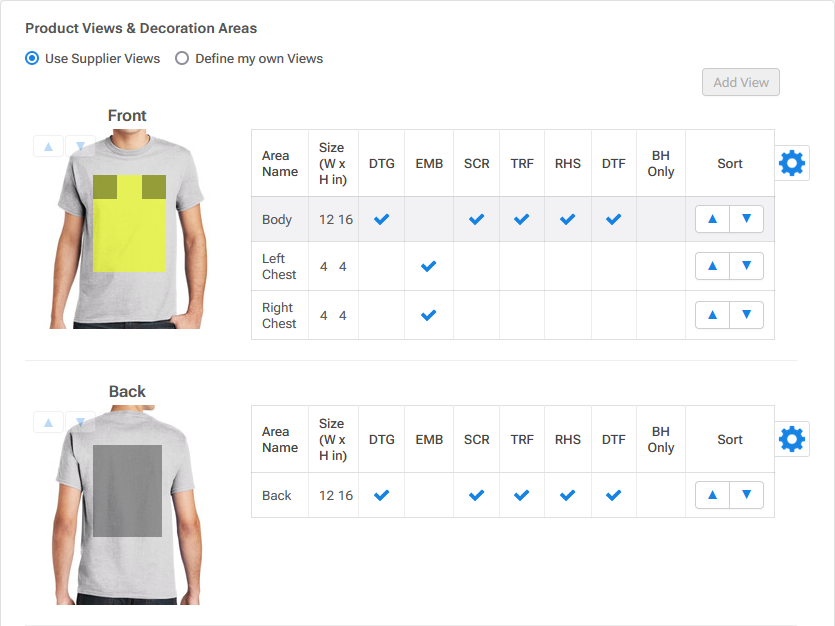Viewport: 835px width, 626px height.
Task: Disable EMB for the Left Chest area
Action: click(x=428, y=266)
